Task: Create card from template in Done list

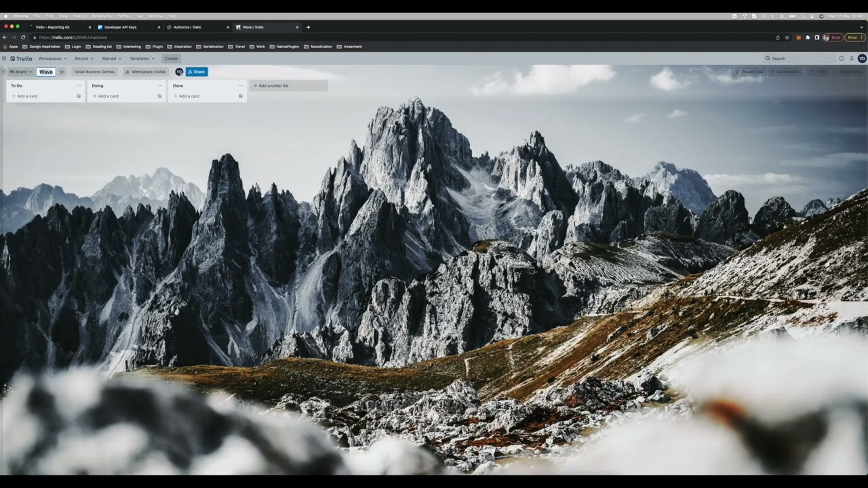Action: pyautogui.click(x=241, y=96)
